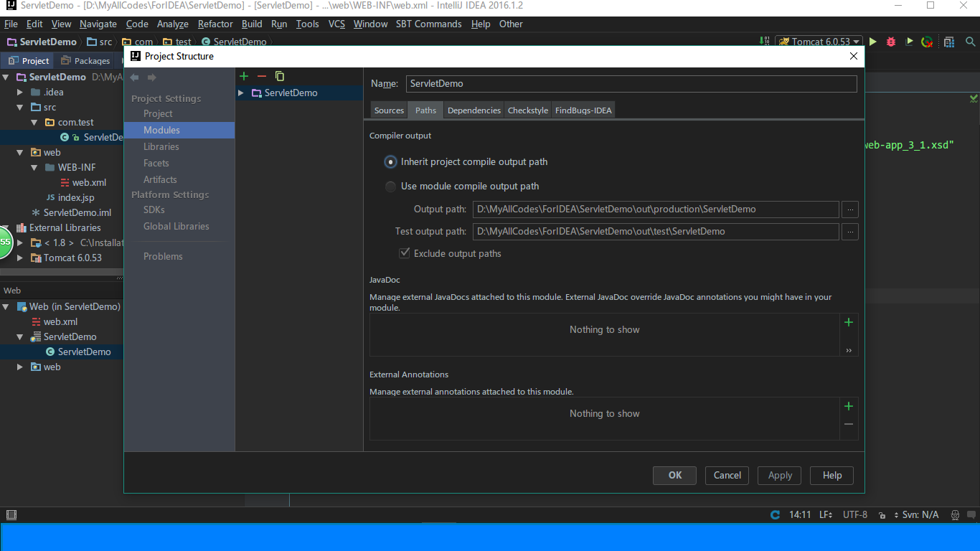This screenshot has width=980, height=551.
Task: Click the Hector inspector icon in status bar
Action: pyautogui.click(x=954, y=515)
